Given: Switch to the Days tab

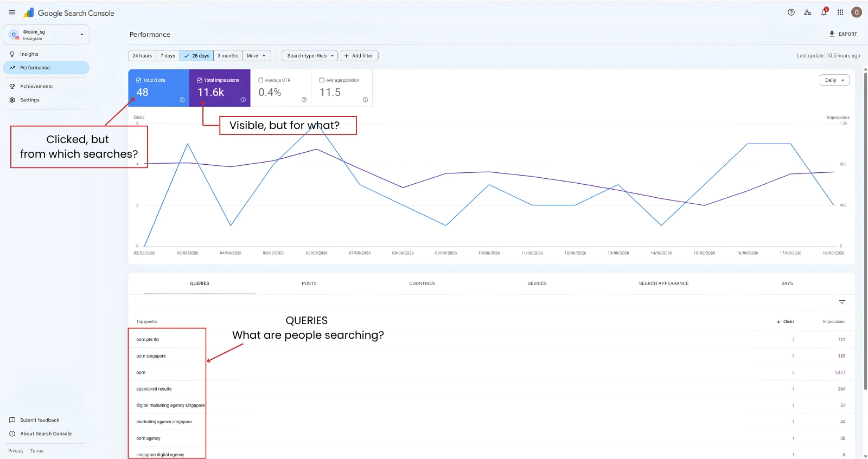Looking at the screenshot, I should point(787,283).
